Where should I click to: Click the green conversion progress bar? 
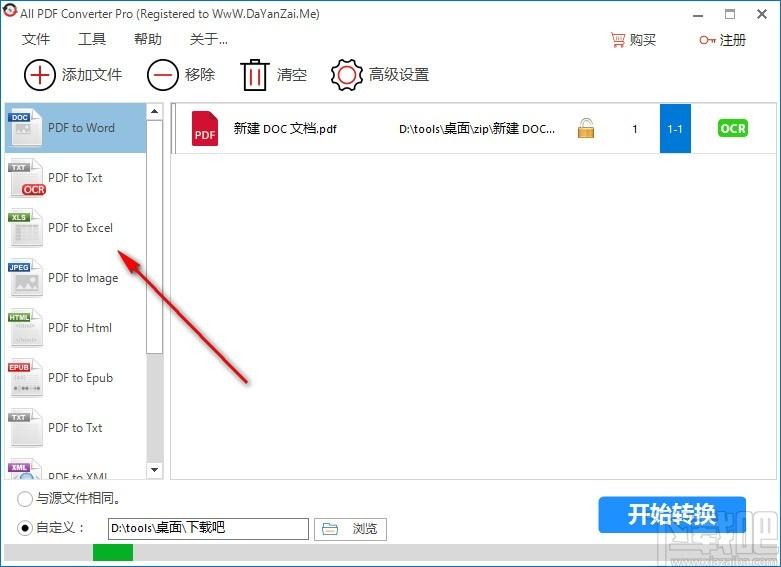click(113, 552)
